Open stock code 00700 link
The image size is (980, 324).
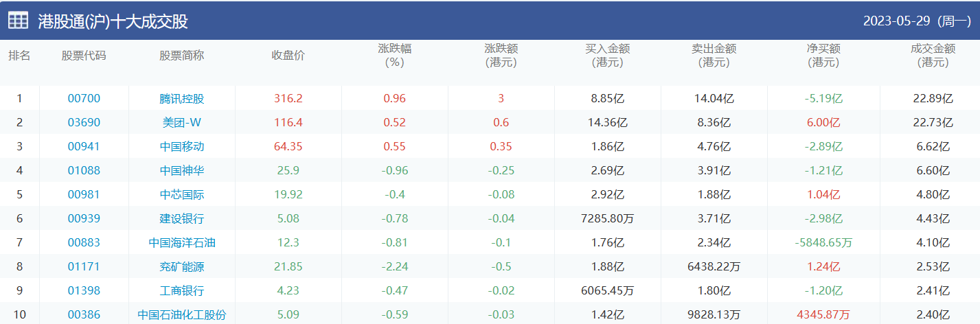[x=84, y=99]
